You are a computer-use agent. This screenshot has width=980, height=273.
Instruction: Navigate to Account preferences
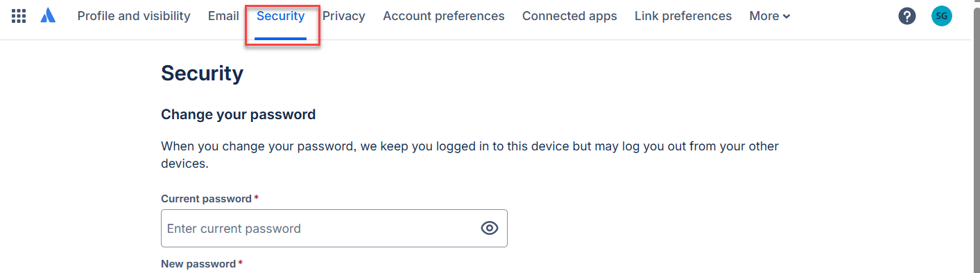click(444, 16)
